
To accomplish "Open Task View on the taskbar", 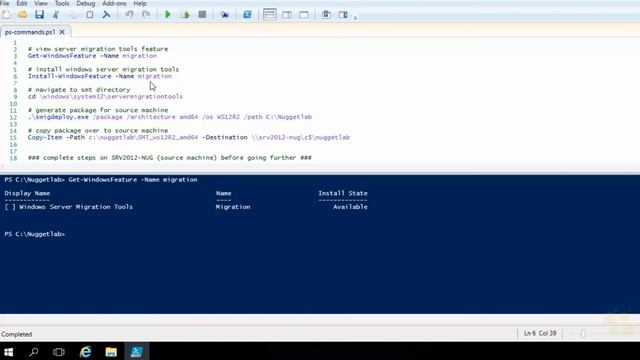I will (59, 351).
